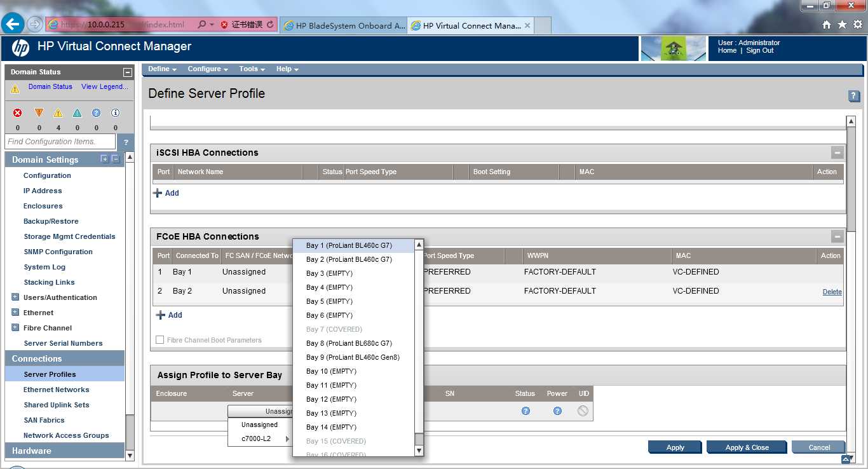This screenshot has width=868, height=469.
Task: Expand all Domain Settings plus icon
Action: coord(105,159)
